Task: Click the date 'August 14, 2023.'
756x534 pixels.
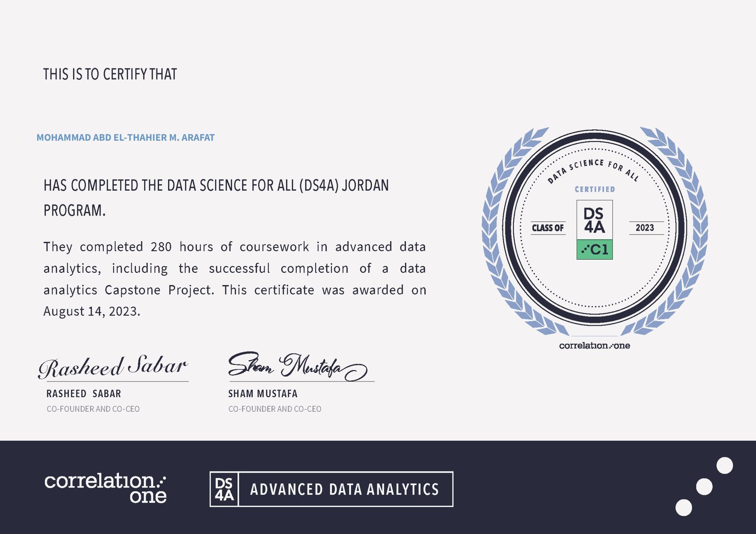Action: [x=92, y=312]
